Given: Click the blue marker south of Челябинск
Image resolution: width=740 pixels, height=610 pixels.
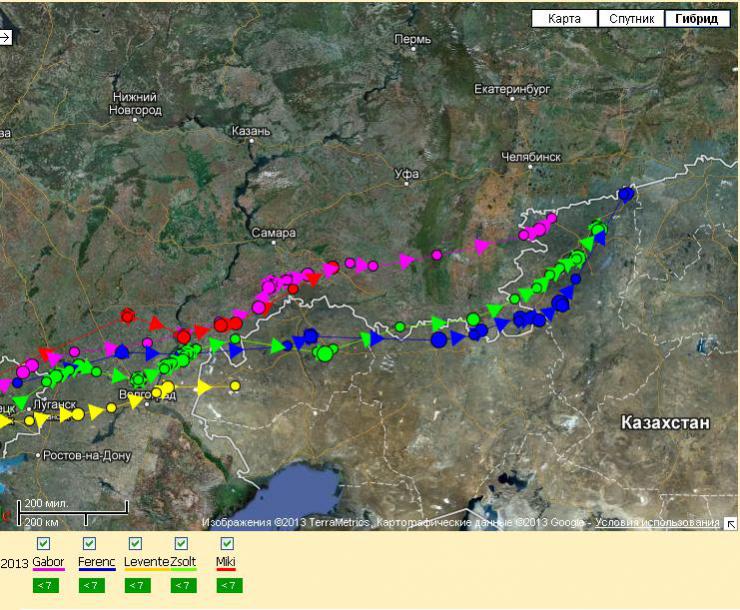Looking at the screenshot, I should pos(627,194).
